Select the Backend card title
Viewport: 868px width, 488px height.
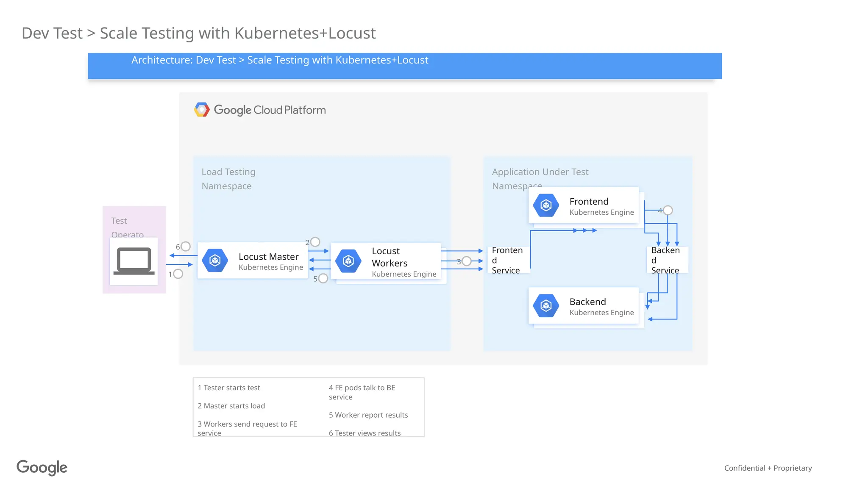pos(588,302)
